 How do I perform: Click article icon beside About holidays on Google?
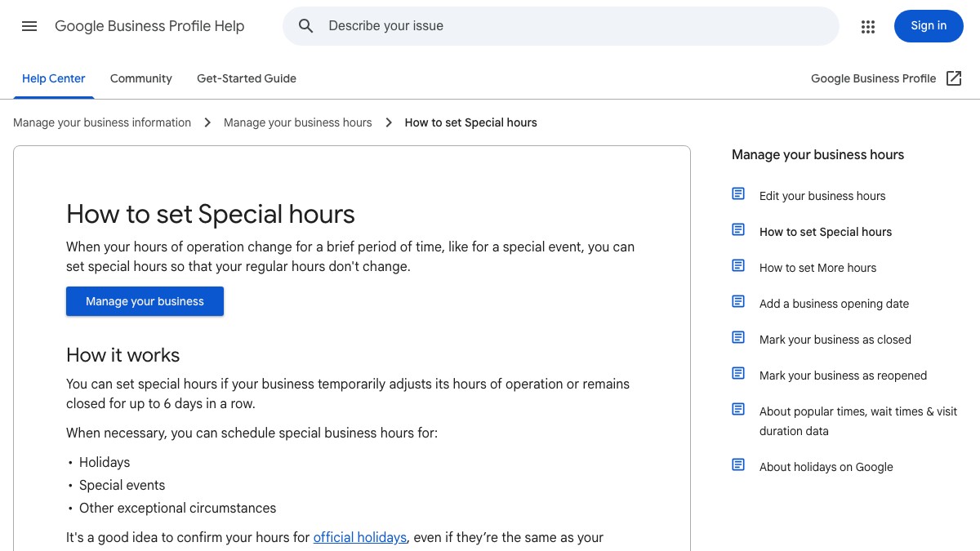[x=738, y=465]
